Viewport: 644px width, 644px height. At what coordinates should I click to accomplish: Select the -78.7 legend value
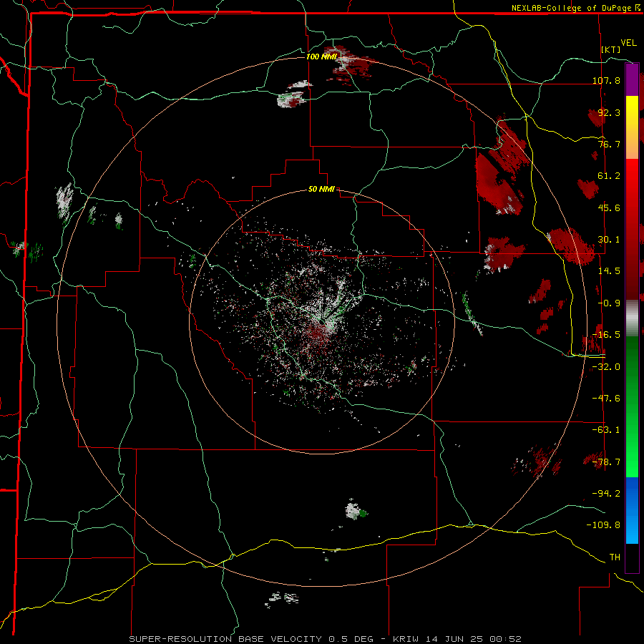coord(606,462)
